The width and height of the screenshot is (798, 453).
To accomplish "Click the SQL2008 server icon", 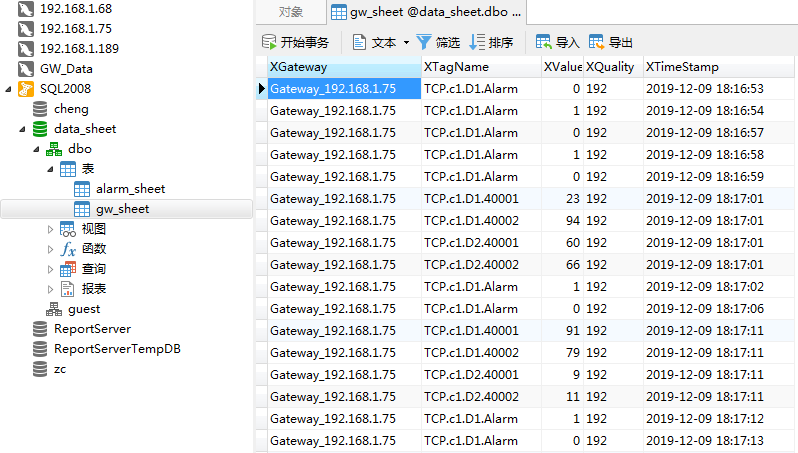I will tap(25, 89).
